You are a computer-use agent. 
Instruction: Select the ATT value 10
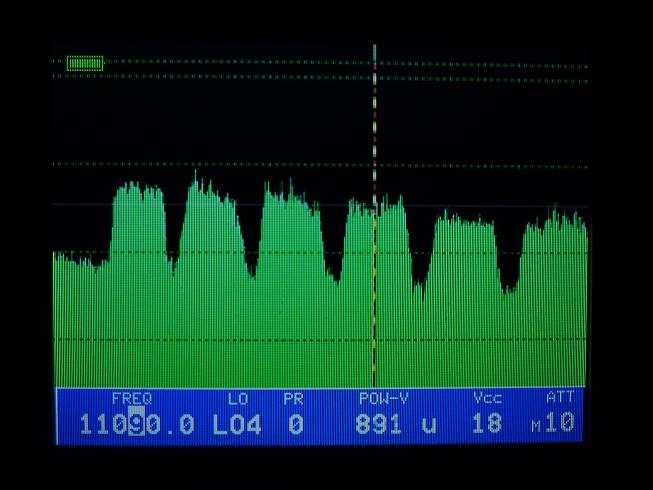point(560,423)
